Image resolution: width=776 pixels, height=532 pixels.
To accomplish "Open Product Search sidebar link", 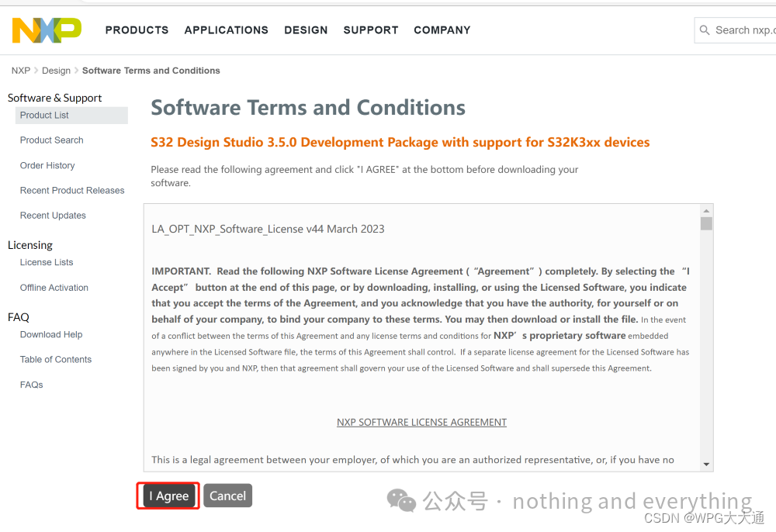I will point(51,140).
